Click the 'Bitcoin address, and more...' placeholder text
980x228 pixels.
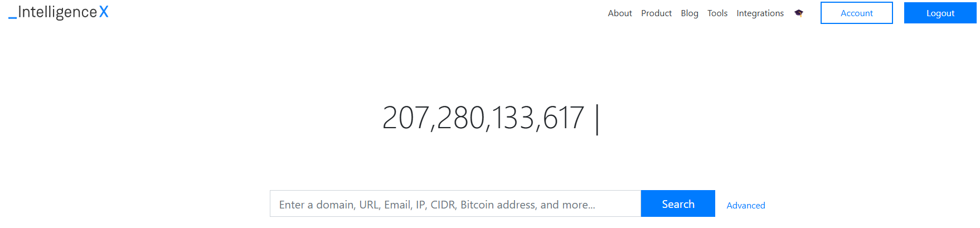[528, 205]
